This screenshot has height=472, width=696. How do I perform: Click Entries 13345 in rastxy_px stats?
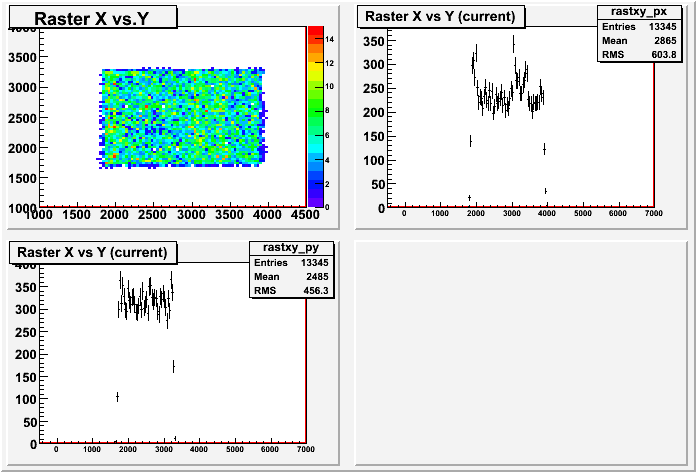[639, 27]
